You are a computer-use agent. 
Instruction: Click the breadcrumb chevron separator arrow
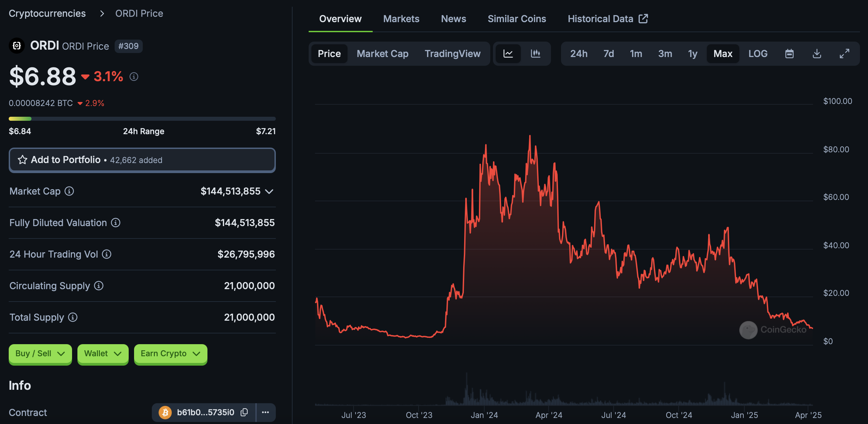coord(102,13)
